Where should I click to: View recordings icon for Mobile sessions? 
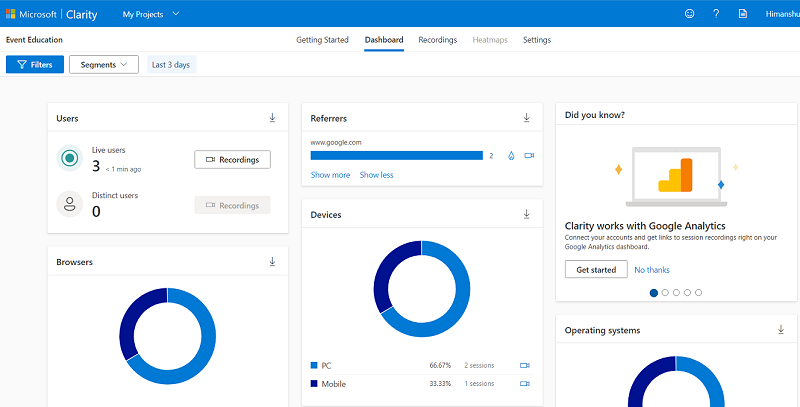point(524,384)
